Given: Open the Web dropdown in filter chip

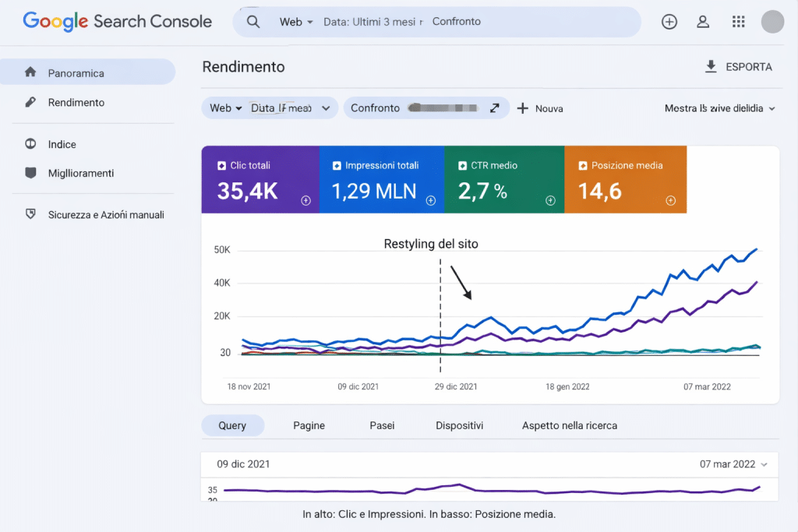Looking at the screenshot, I should (226, 107).
